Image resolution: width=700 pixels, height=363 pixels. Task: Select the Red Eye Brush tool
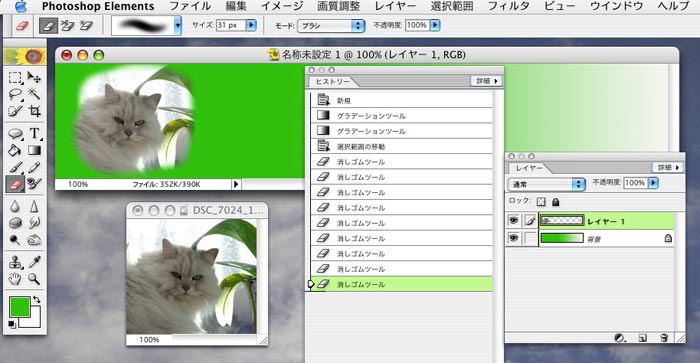click(x=34, y=184)
